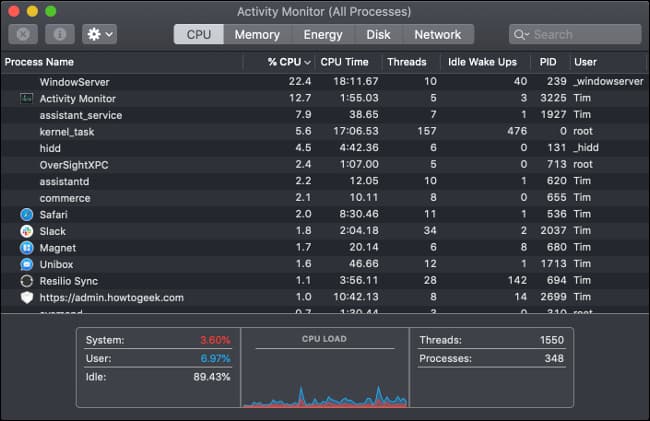Open the process info (i) button

tap(60, 34)
